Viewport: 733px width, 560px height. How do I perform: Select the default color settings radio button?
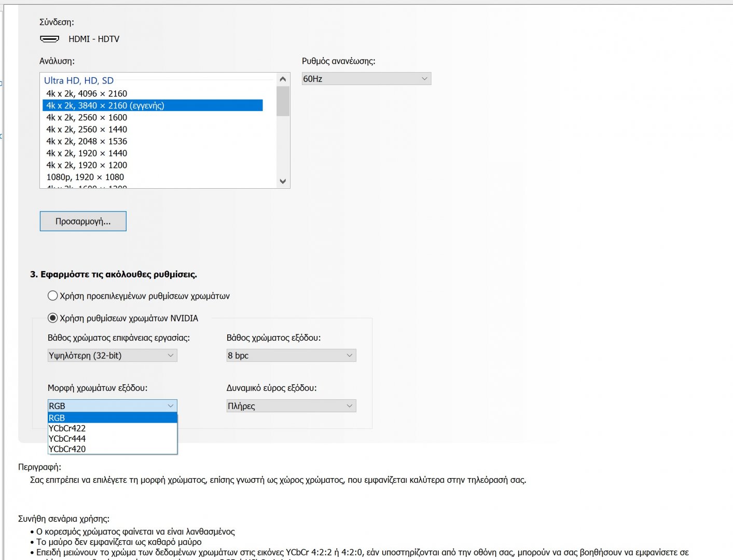point(52,296)
